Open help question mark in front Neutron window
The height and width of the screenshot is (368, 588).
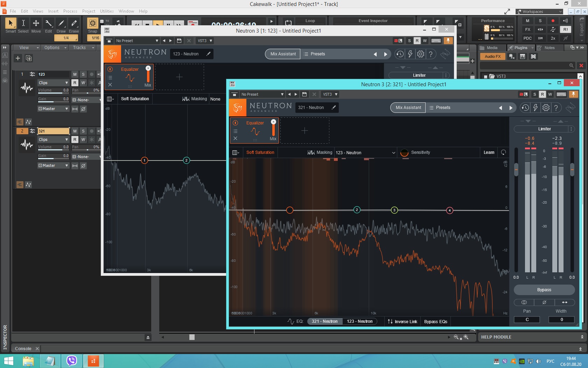556,108
